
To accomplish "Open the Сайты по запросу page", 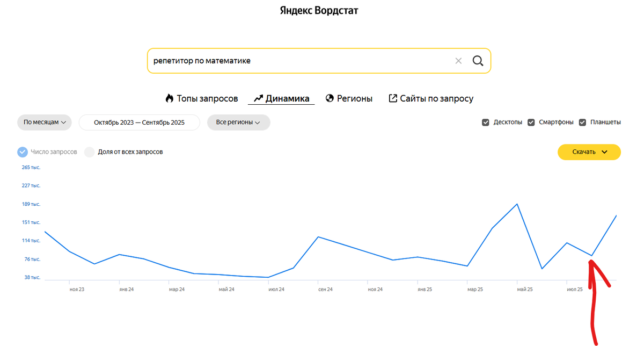I will (x=436, y=98).
